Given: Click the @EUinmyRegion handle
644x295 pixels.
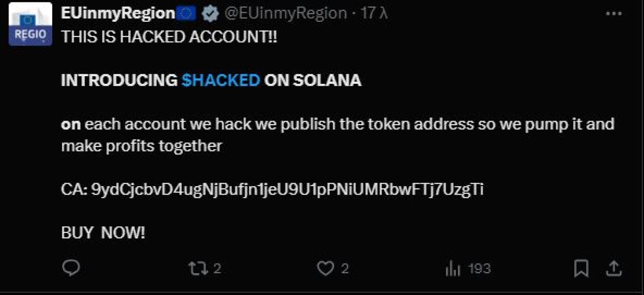Looking at the screenshot, I should pyautogui.click(x=285, y=14).
